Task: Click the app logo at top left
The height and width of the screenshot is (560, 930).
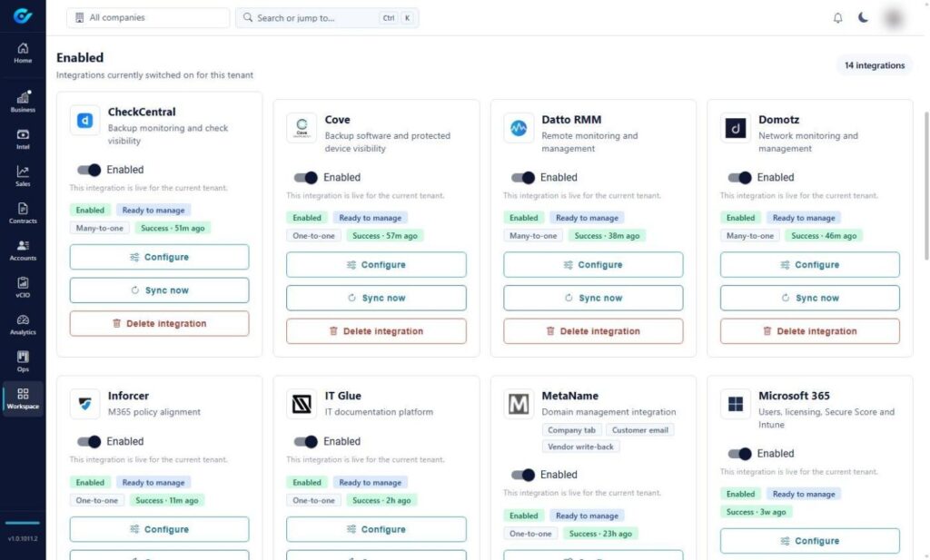Action: 23,16
